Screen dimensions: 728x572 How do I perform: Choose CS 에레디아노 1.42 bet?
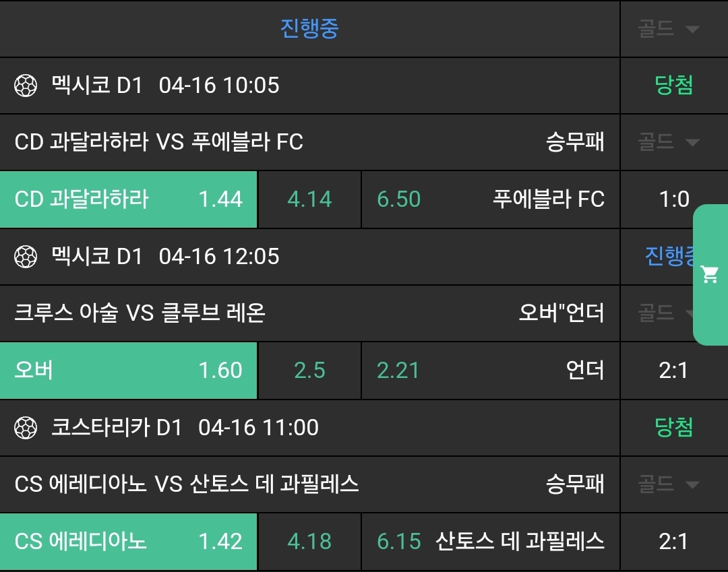pyautogui.click(x=128, y=542)
